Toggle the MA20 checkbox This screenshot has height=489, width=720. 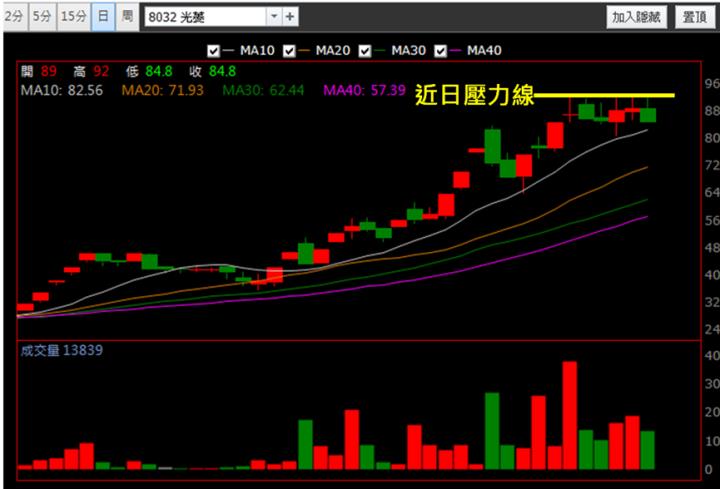coord(289,51)
